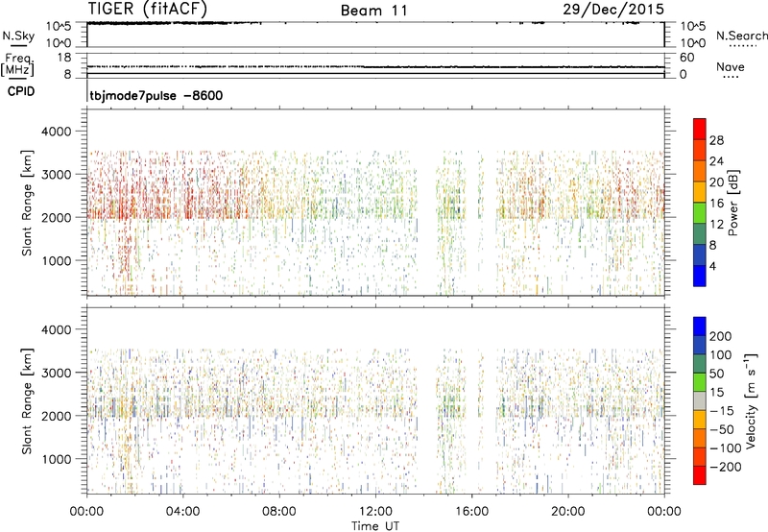Click the green segment of power color bar
This screenshot has width=768, height=532.
tap(700, 212)
